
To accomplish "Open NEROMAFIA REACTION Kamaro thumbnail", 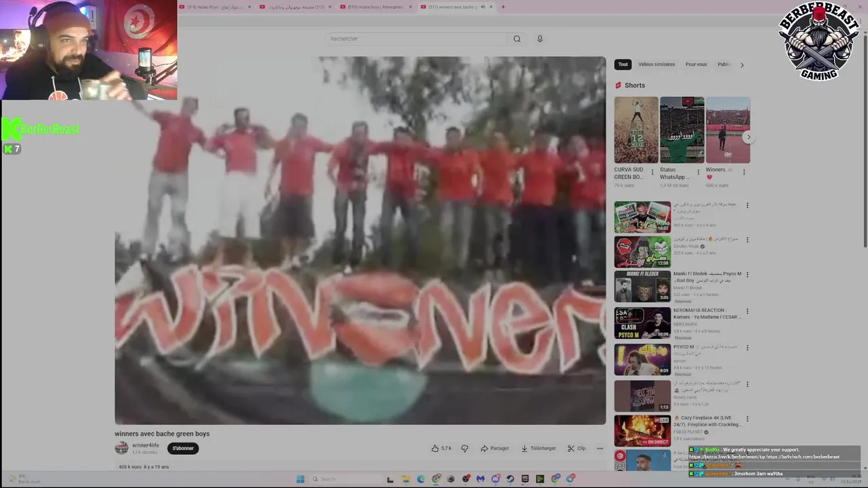I will click(642, 323).
